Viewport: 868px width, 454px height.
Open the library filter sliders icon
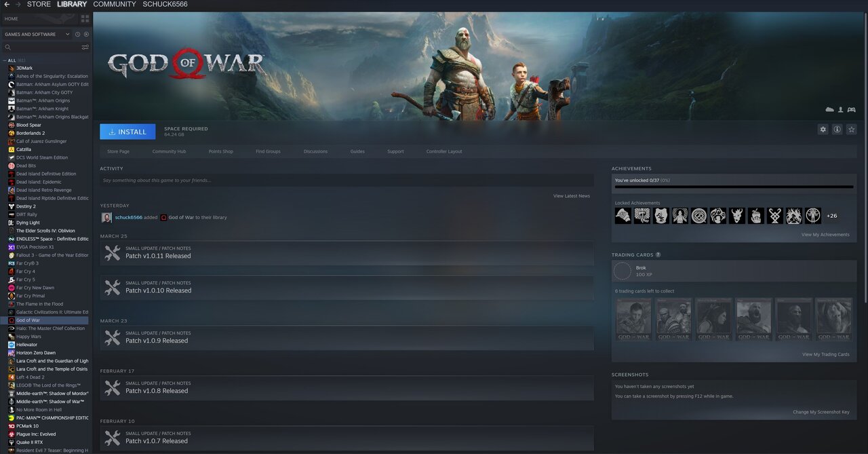click(x=85, y=47)
